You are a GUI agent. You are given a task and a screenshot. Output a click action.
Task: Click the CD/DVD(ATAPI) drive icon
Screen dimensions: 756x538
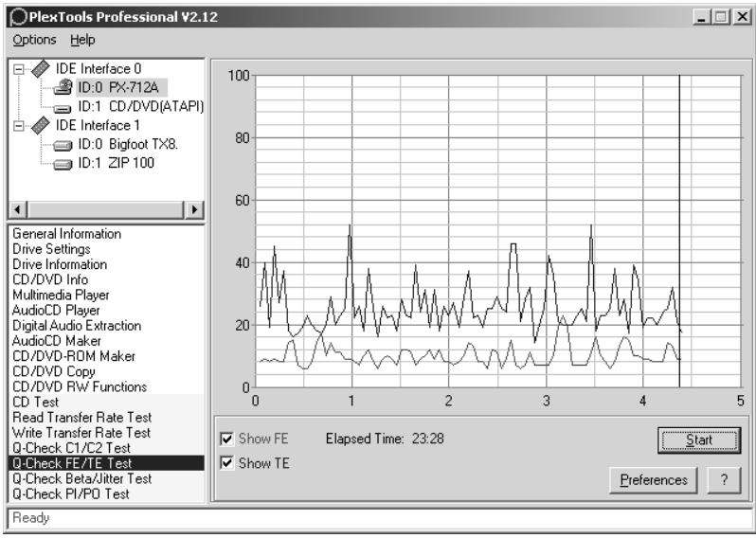[x=63, y=109]
